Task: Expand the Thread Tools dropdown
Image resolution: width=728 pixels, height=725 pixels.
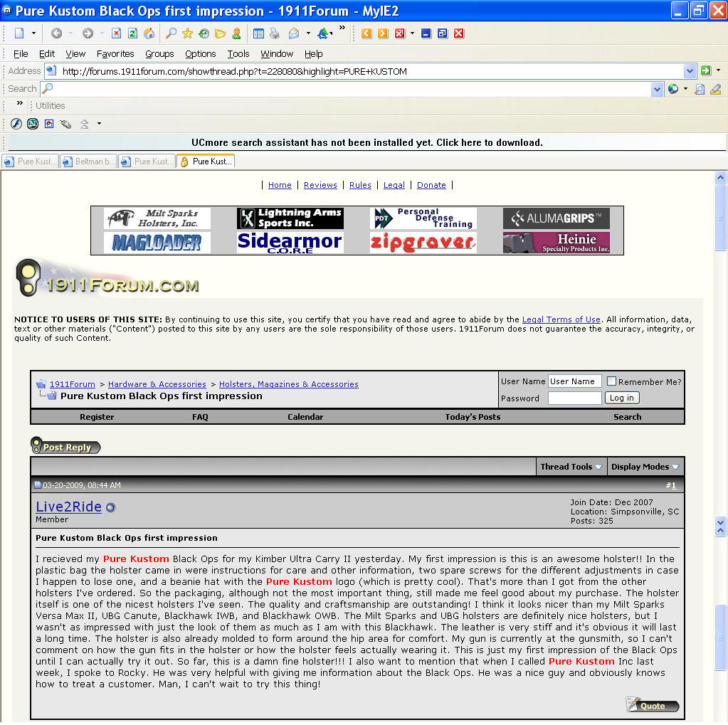Action: (x=571, y=467)
